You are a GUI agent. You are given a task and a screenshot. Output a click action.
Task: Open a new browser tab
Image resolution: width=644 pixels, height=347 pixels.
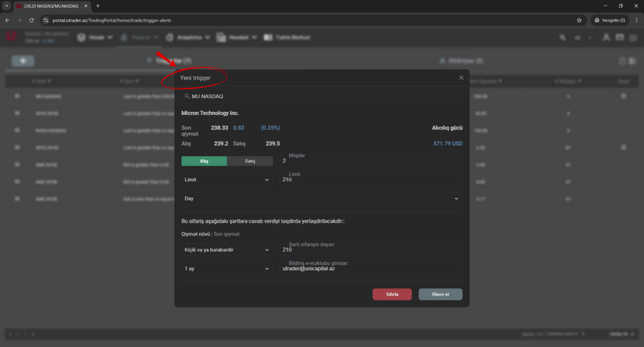click(x=98, y=6)
